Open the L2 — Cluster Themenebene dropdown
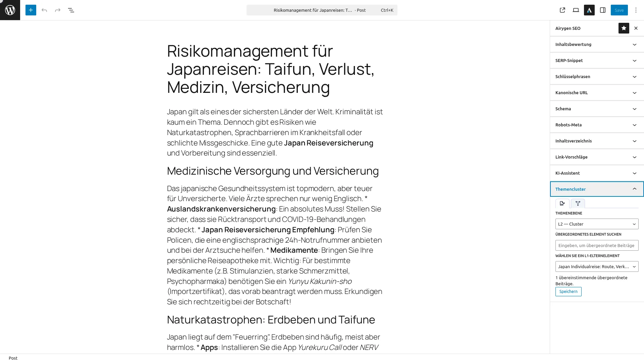The height and width of the screenshot is (362, 644). click(597, 224)
